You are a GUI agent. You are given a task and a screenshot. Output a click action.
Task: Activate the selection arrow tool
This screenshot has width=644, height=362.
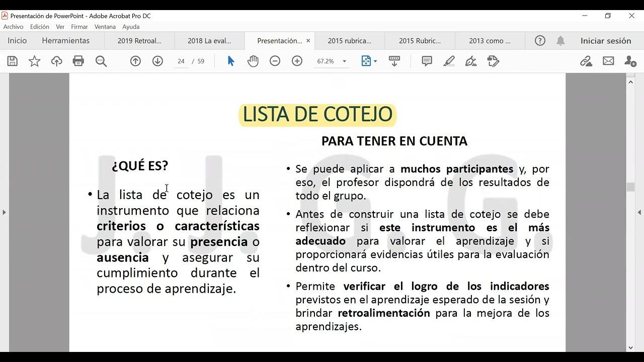231,61
